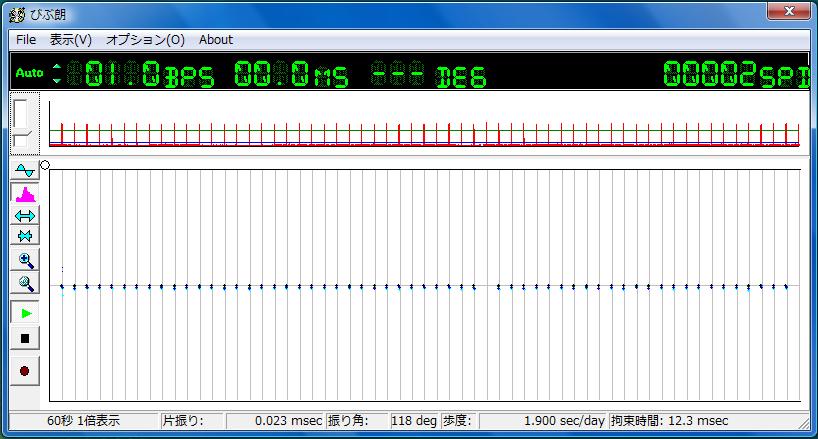
Task: Open the 表示(V) menu
Action: (71, 40)
